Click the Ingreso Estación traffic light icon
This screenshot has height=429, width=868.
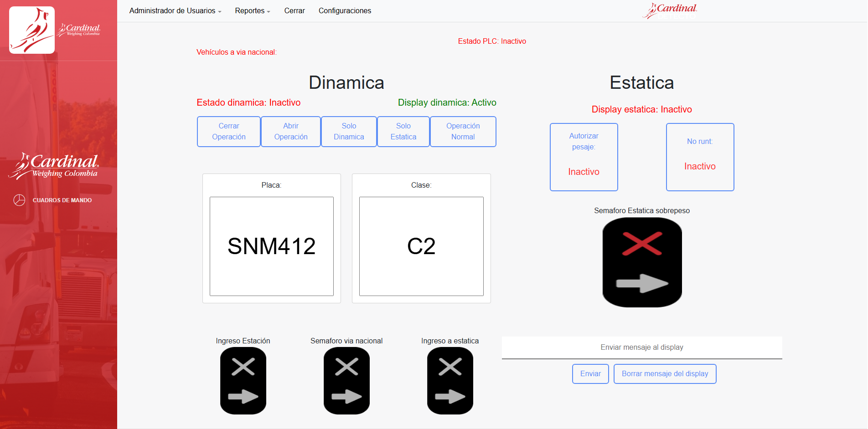(x=243, y=381)
